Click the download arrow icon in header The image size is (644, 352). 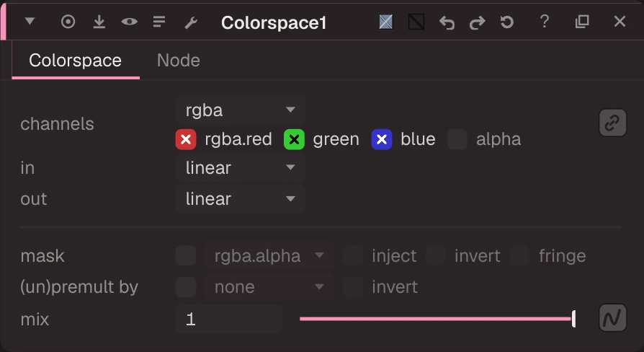pos(99,22)
